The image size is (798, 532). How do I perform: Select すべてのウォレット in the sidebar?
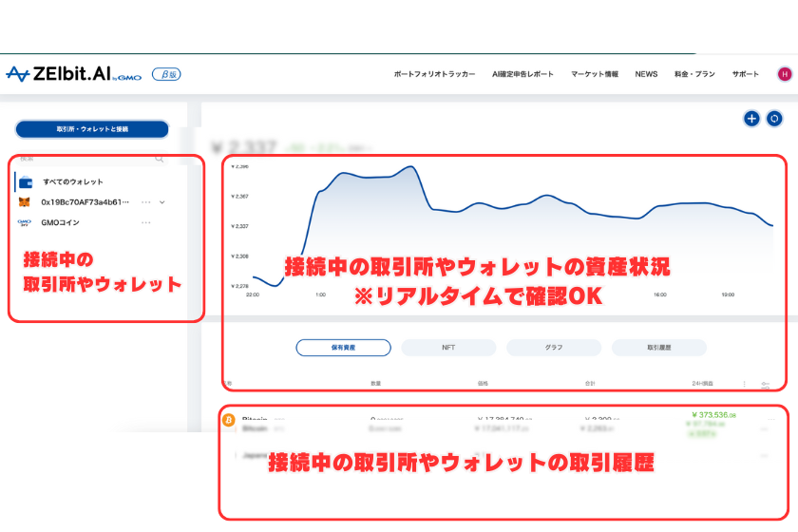(x=73, y=181)
